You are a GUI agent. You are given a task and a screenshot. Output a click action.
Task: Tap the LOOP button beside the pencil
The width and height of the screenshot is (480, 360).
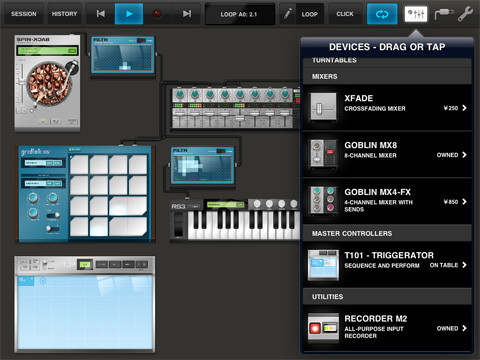(x=310, y=14)
